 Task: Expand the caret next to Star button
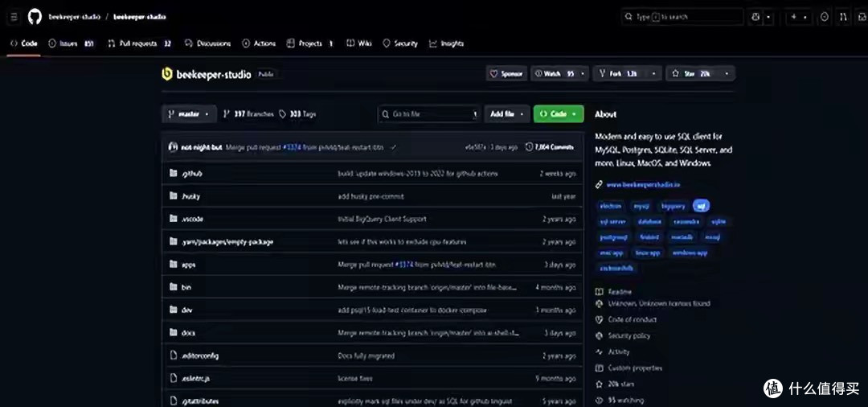[x=727, y=74]
